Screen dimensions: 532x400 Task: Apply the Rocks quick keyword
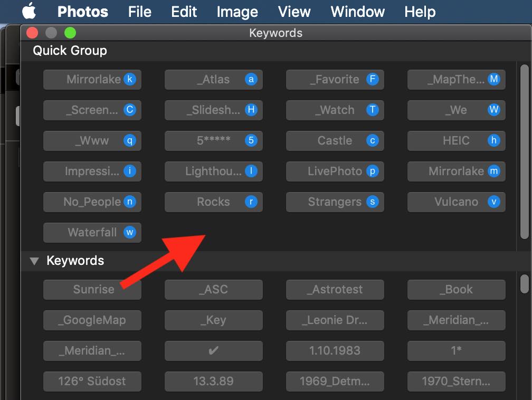(x=214, y=202)
